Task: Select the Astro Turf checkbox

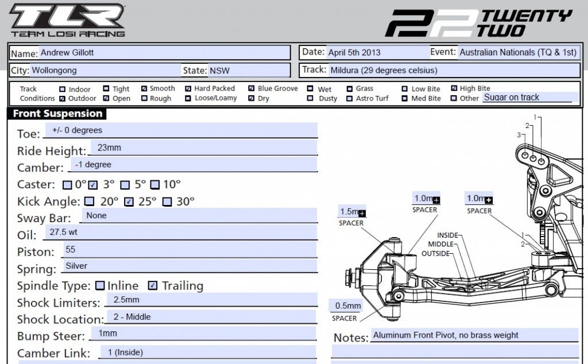Action: 350,99
